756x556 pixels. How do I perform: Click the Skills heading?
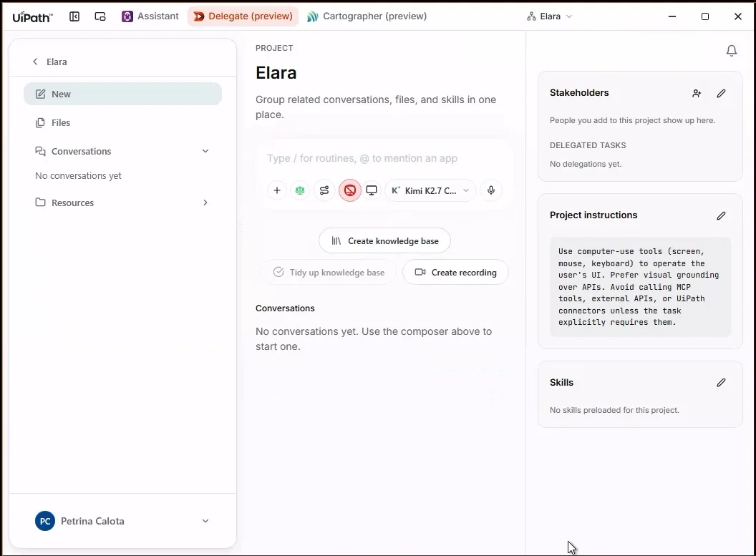[x=562, y=383]
